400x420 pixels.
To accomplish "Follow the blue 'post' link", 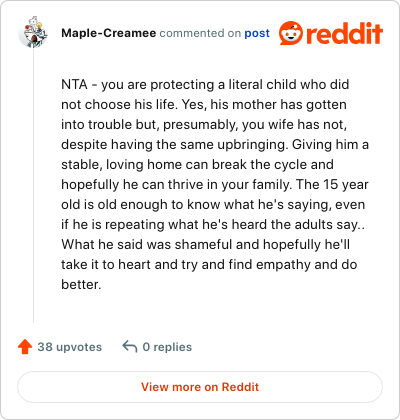I will 257,33.
